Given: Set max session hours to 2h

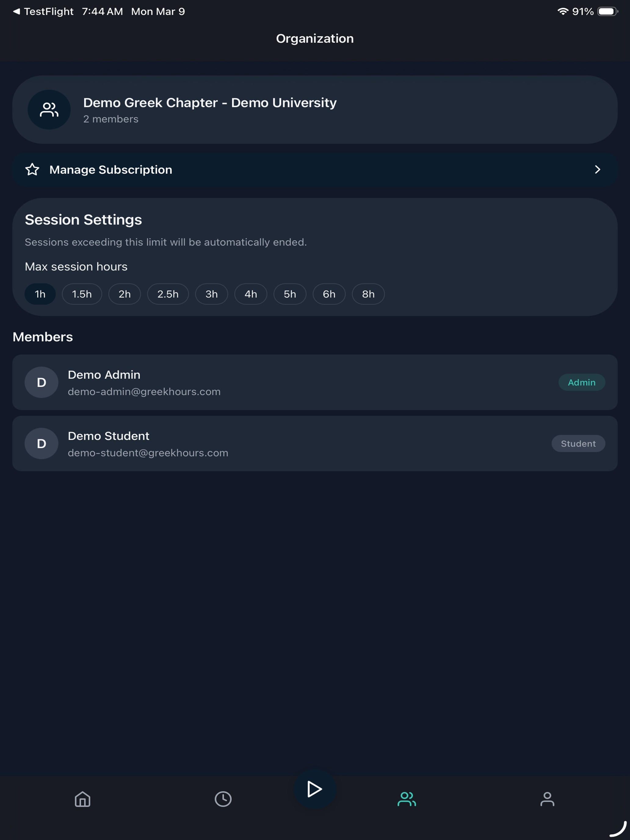Looking at the screenshot, I should pos(125,294).
